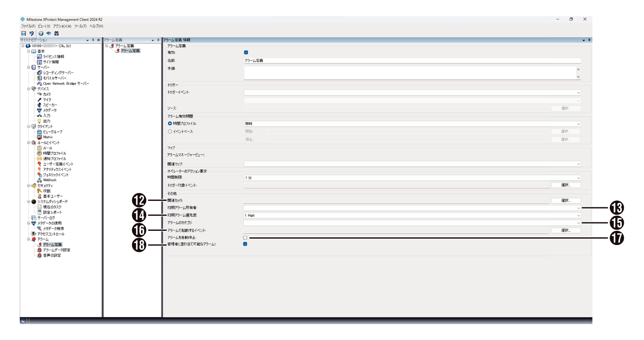Viewport: 644px width, 340px height.
Task: Click the Undo arrow toolbar icon
Action: (x=32, y=34)
